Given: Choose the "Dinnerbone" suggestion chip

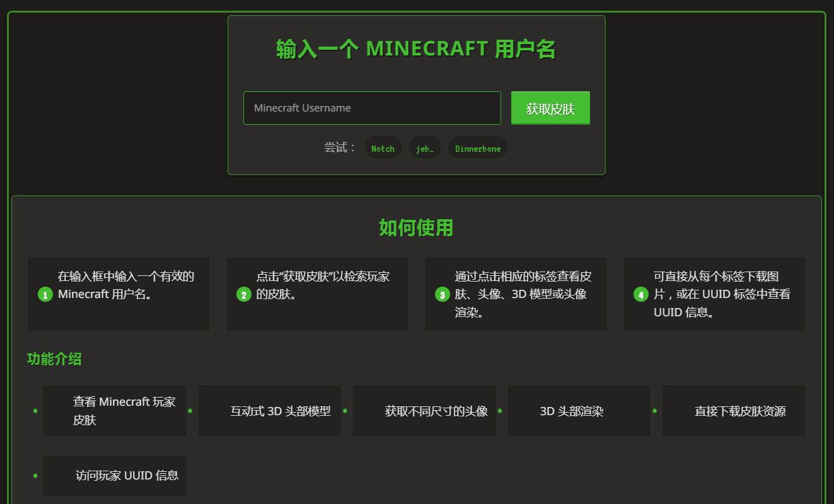Looking at the screenshot, I should pos(477,147).
